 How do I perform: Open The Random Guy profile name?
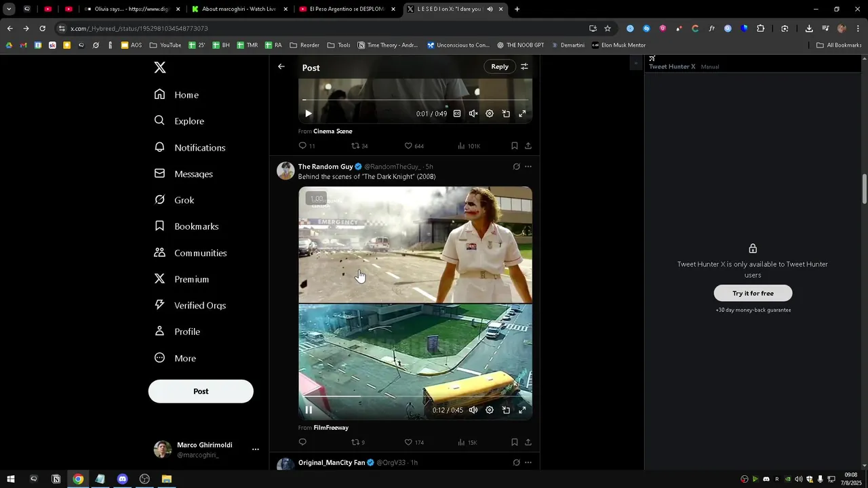[325, 167]
